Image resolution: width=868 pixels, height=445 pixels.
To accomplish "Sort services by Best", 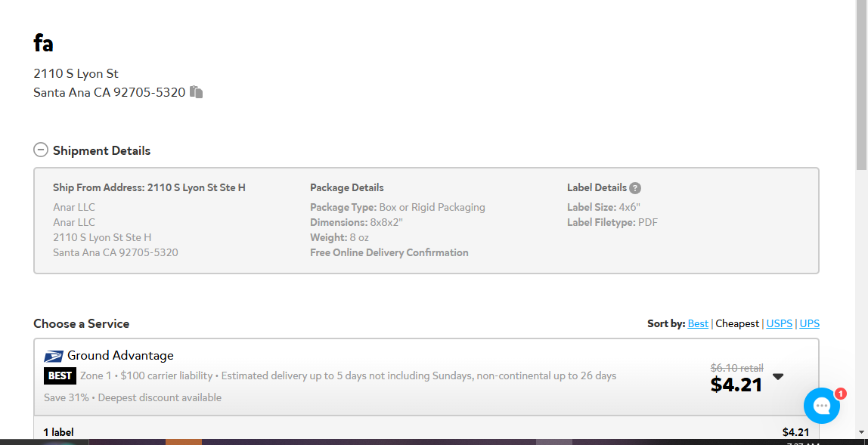I will (698, 324).
